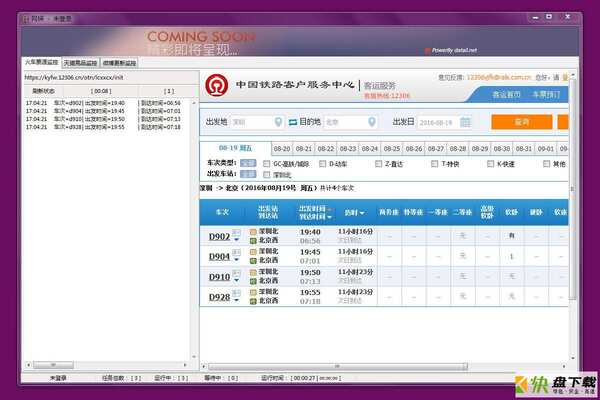Open train D902 link

(x=219, y=237)
